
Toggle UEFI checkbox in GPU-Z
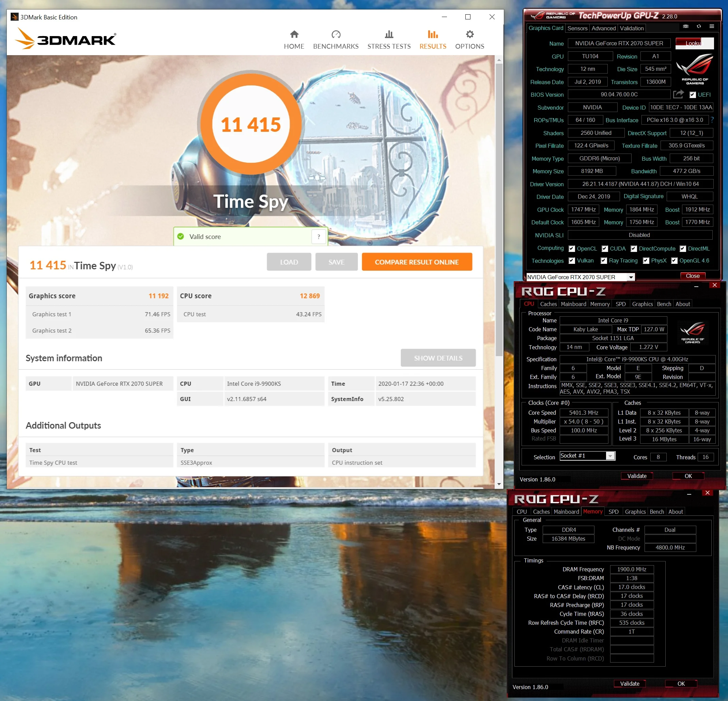tap(692, 95)
